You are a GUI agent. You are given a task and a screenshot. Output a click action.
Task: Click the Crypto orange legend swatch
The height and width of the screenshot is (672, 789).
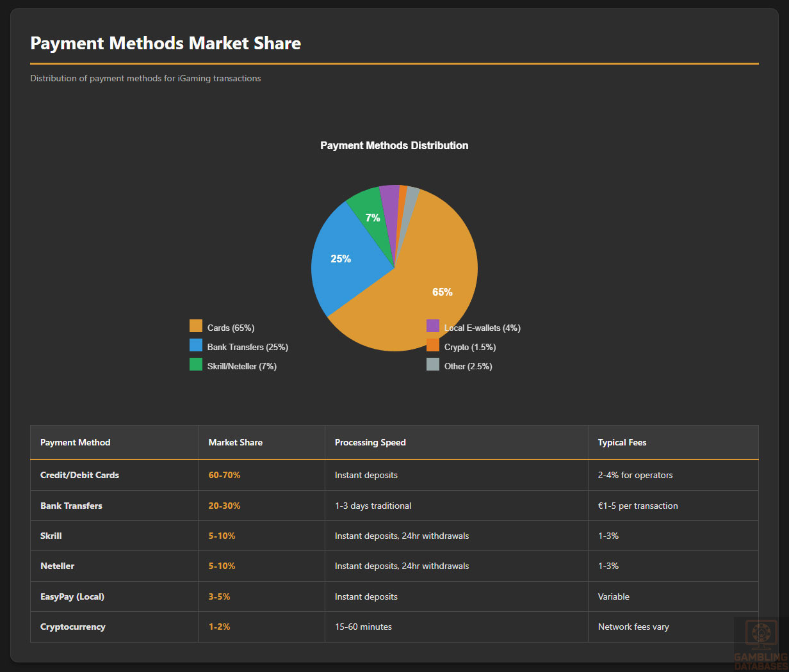pos(433,346)
